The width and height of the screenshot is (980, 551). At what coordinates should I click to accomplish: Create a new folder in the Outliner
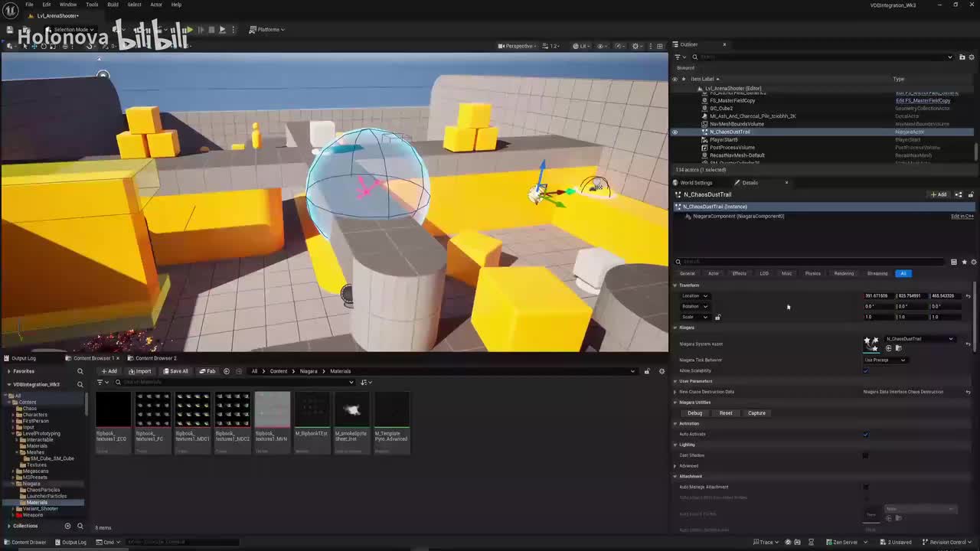961,57
